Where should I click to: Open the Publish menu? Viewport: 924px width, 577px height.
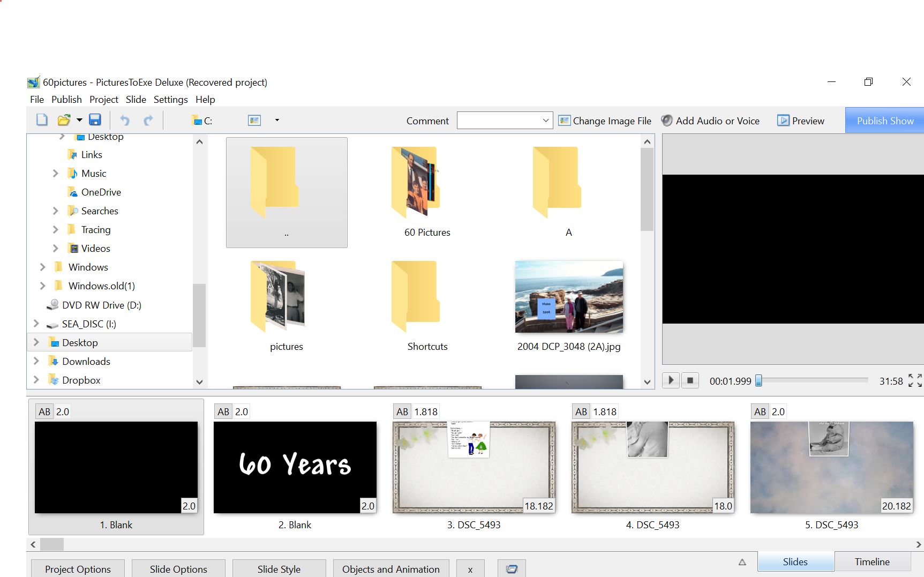(66, 99)
